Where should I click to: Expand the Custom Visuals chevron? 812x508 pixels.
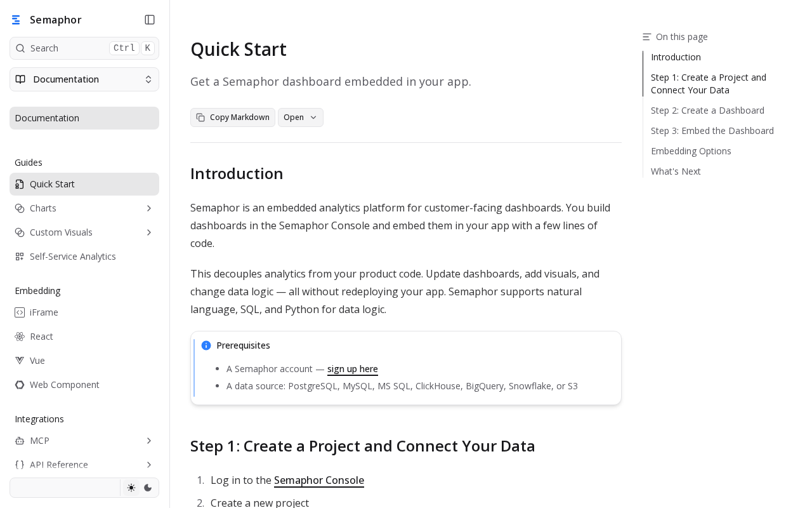(149, 232)
